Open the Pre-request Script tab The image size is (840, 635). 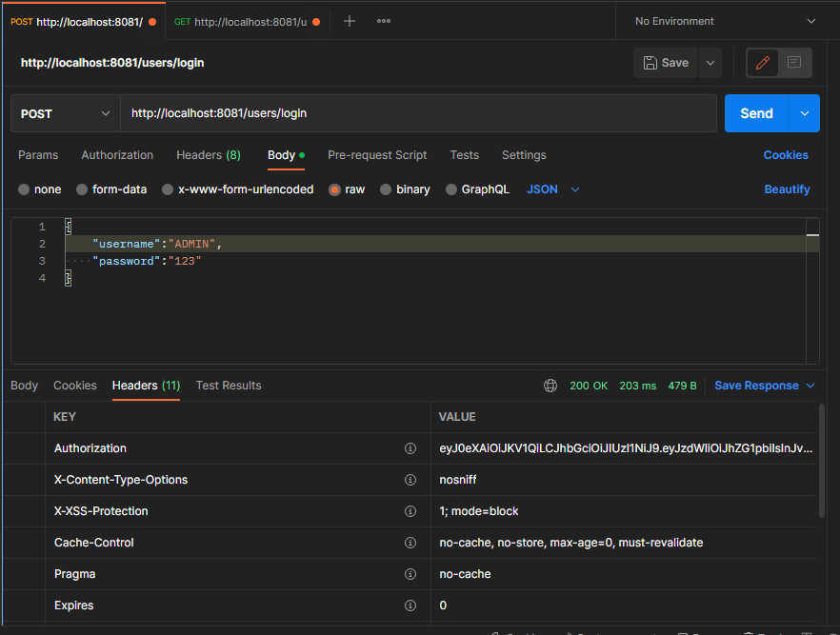(377, 154)
